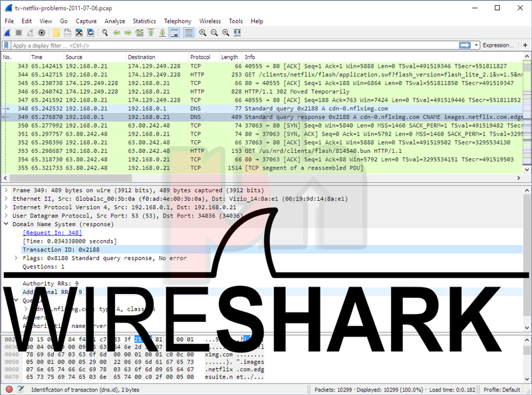Go to a specified packet
The height and width of the screenshot is (395, 532).
coord(140,33)
